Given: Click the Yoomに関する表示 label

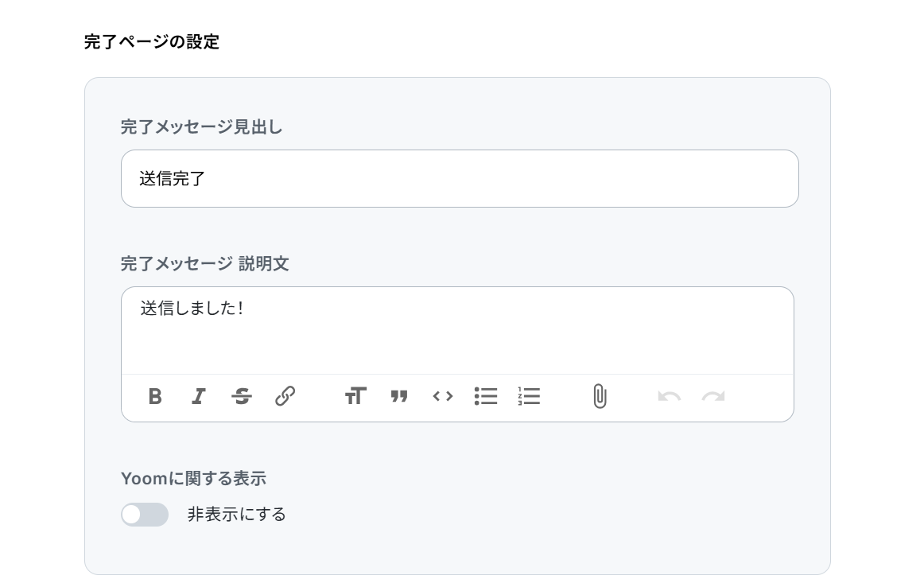Looking at the screenshot, I should pyautogui.click(x=193, y=479).
